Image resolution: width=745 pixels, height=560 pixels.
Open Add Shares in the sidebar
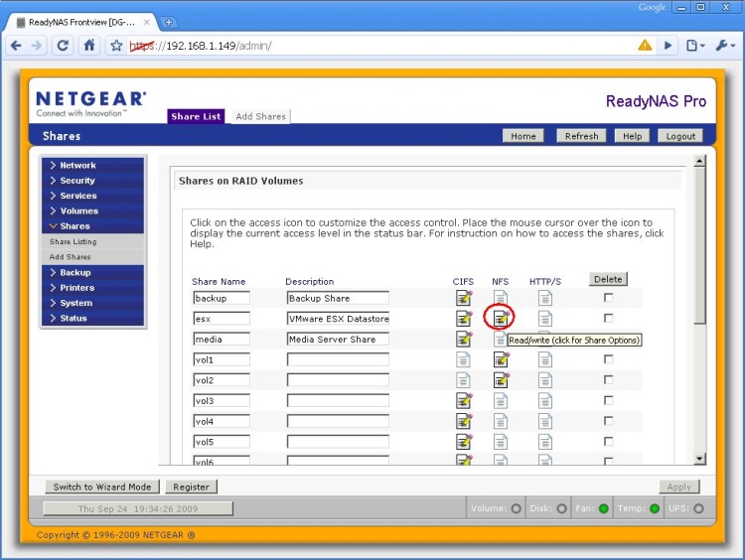click(x=92, y=257)
